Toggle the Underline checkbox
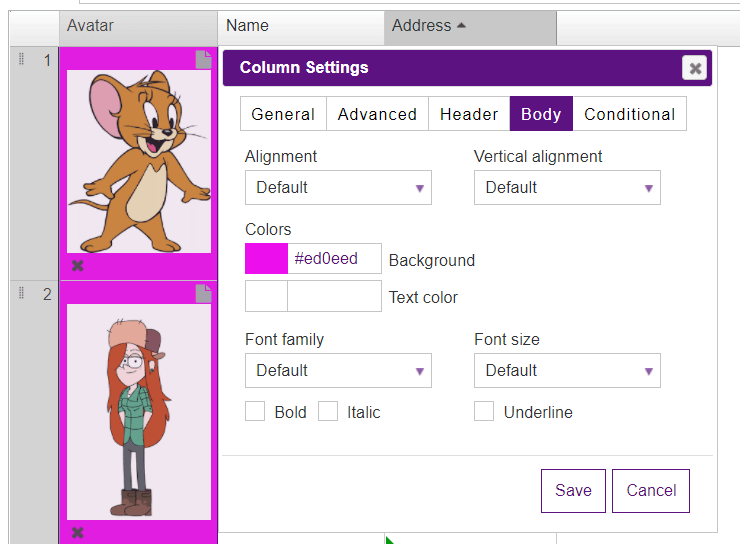 [x=484, y=411]
